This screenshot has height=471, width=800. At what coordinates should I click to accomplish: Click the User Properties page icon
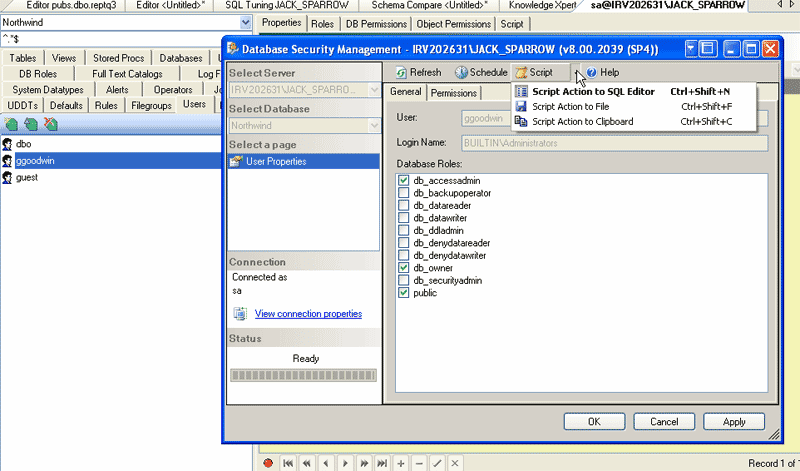pyautogui.click(x=236, y=161)
